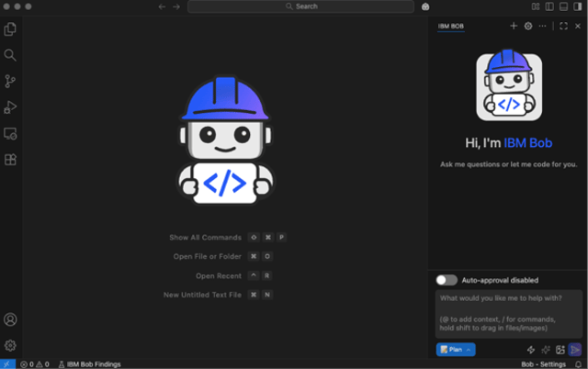
Task: Go forward with the right arrow
Action: pos(176,6)
